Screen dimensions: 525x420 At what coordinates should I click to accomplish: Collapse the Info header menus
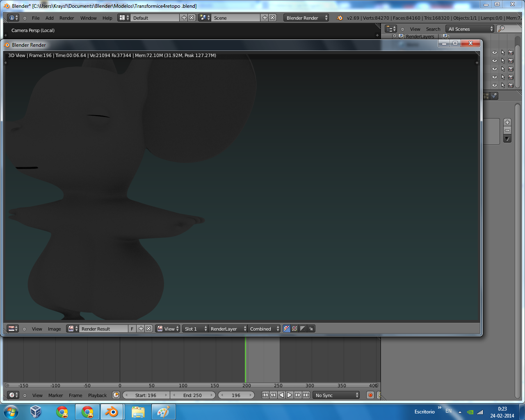tap(25, 18)
